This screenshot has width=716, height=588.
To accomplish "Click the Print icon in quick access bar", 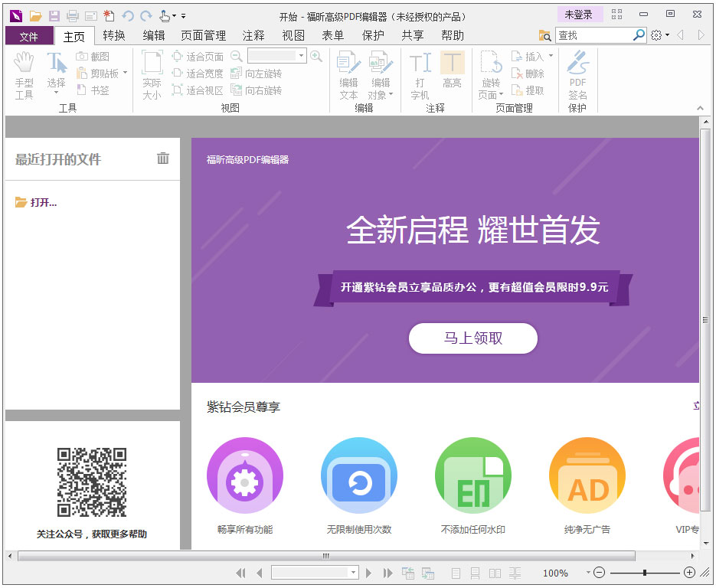I will tap(73, 16).
